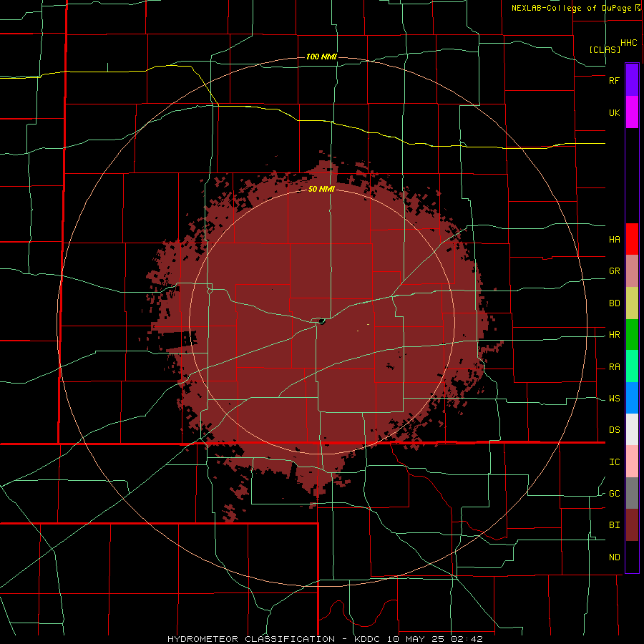Image resolution: width=644 pixels, height=644 pixels.
Task: Click the yellow BD legend color swatch
Action: (x=632, y=303)
